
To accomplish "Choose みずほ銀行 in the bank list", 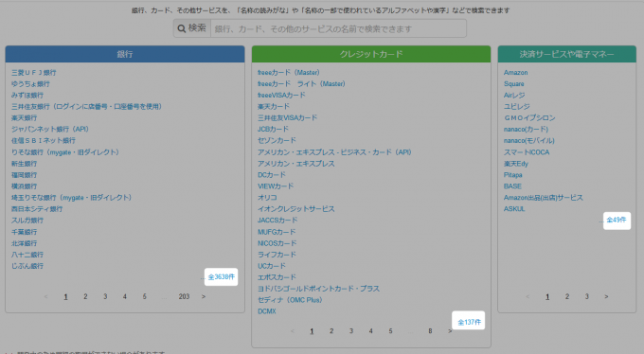I will (x=27, y=96).
